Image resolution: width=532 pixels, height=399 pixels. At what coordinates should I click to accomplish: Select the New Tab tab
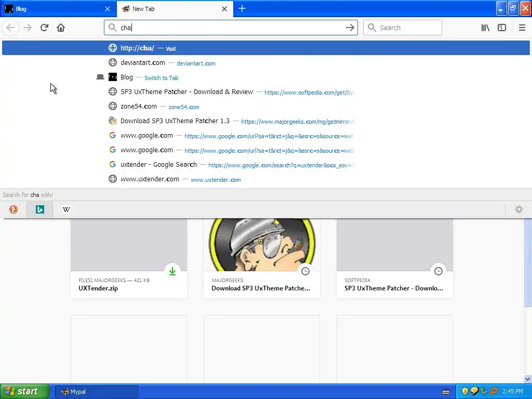175,9
